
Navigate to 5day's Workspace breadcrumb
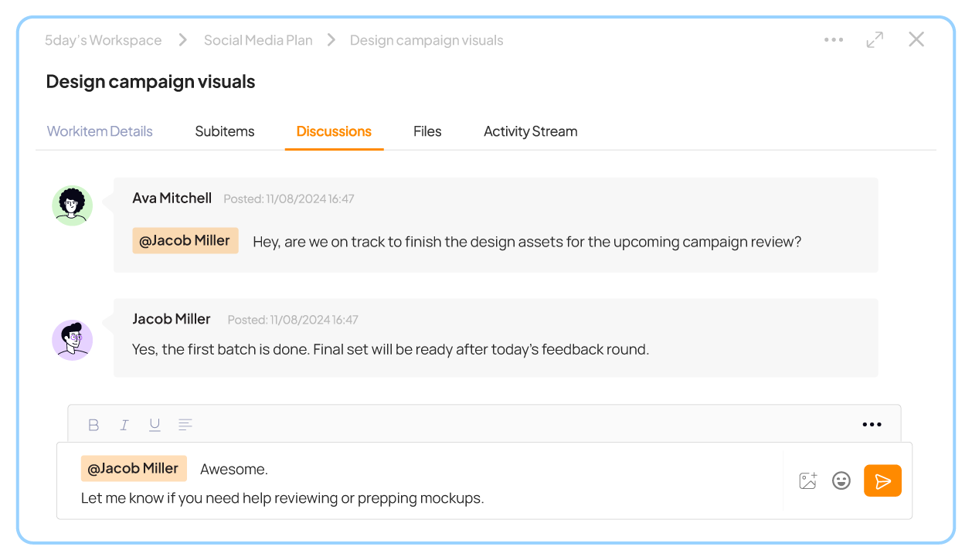pos(104,40)
